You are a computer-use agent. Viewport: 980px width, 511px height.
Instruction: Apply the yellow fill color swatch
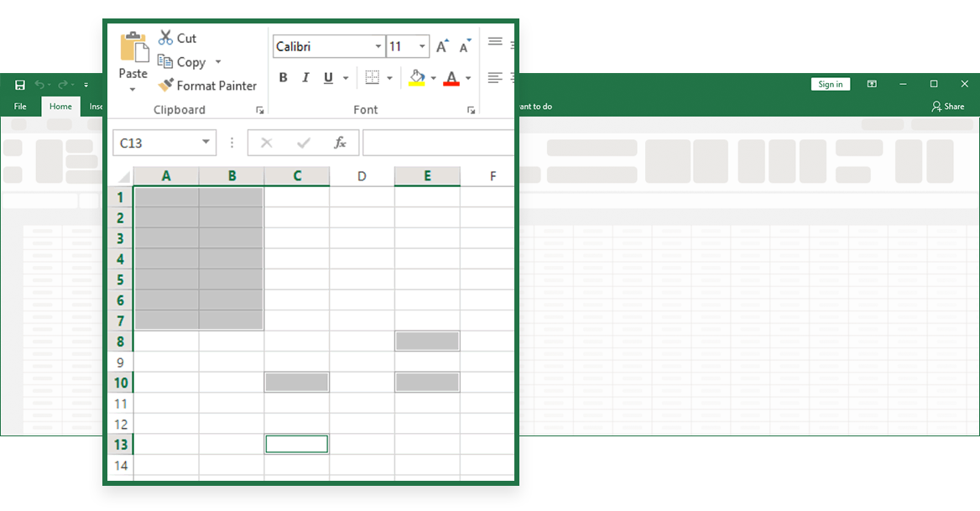[x=416, y=78]
